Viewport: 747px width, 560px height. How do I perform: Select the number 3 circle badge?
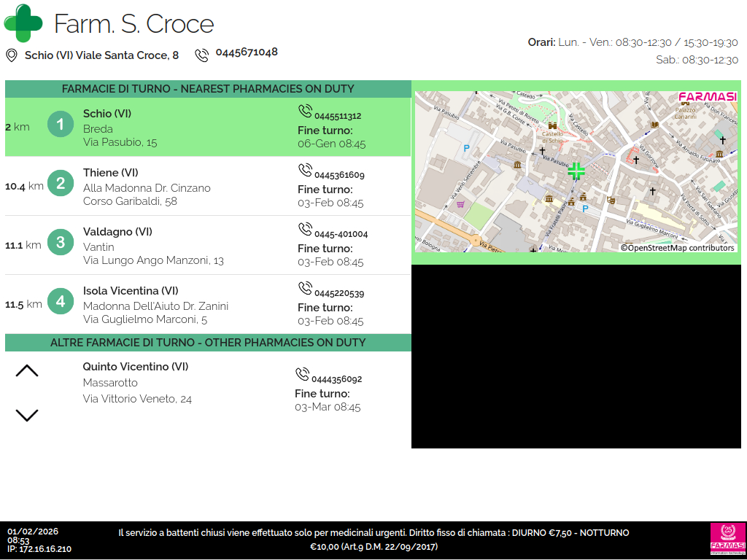tap(61, 242)
